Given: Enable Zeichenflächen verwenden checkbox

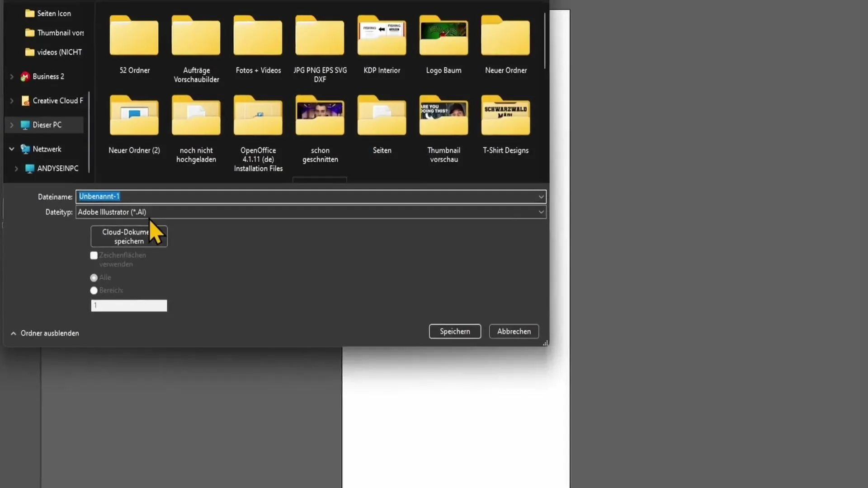Looking at the screenshot, I should pos(94,255).
